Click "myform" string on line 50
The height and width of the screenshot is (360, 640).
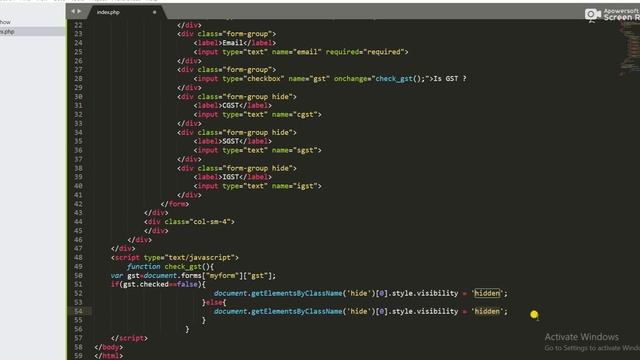click(222, 276)
